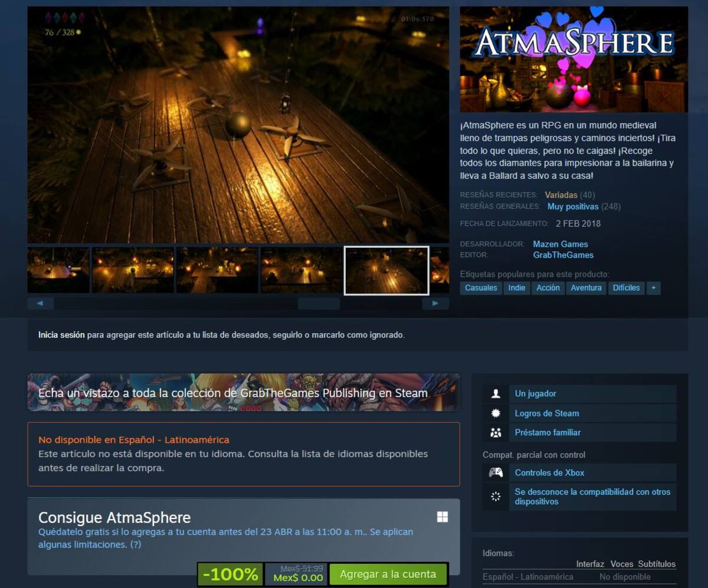Open Muy positivas overall reviews link
Image resolution: width=708 pixels, height=588 pixels.
[573, 206]
